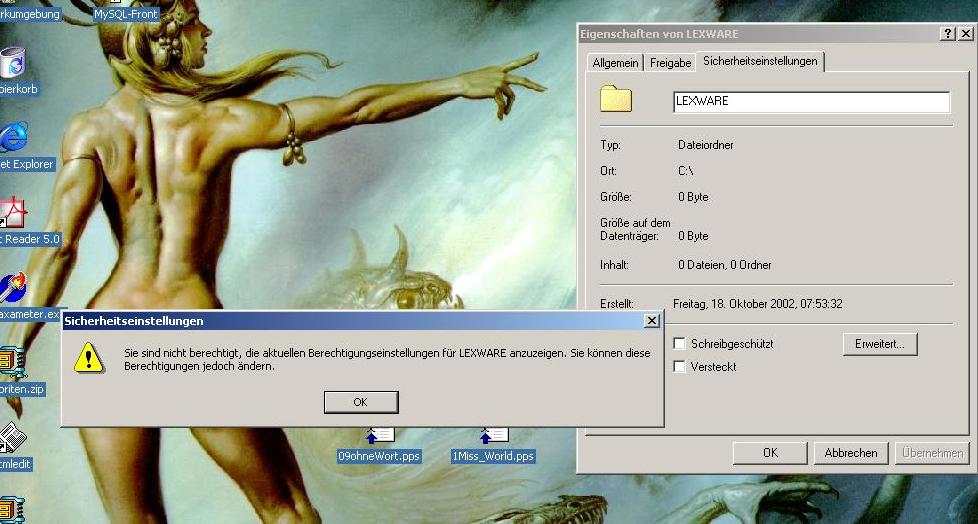Click OK in the Sicherheitseinstellungen warning dialog

(x=361, y=402)
